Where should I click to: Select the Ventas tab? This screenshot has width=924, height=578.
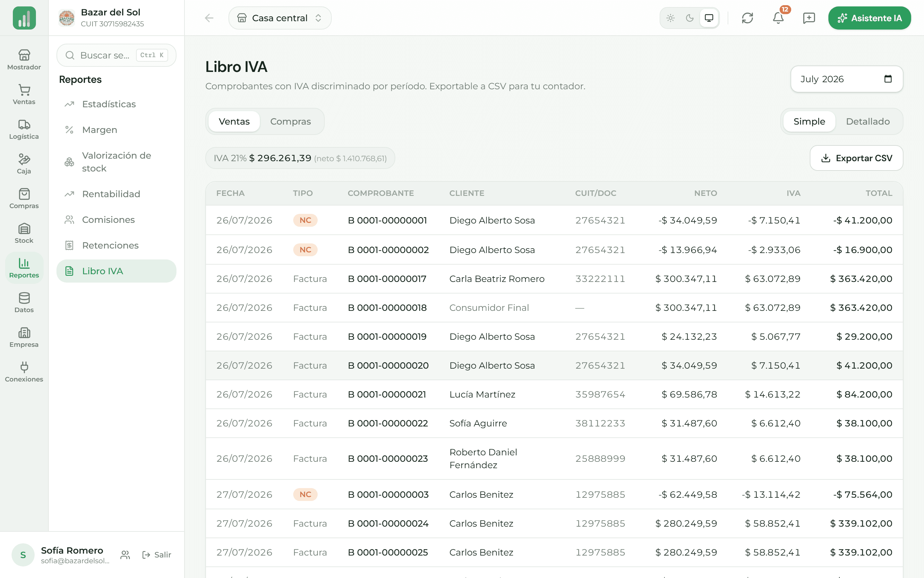234,121
